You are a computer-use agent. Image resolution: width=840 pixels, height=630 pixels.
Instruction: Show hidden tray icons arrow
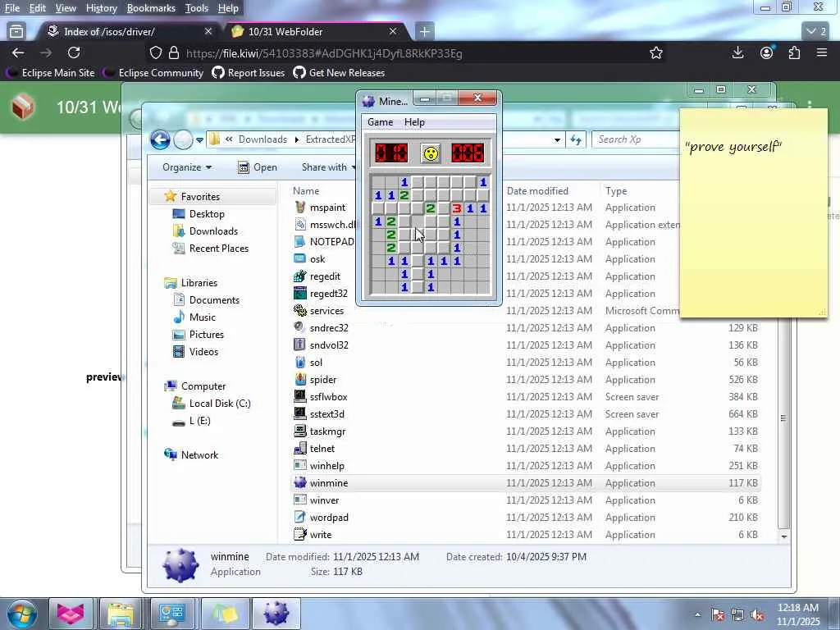tap(697, 615)
